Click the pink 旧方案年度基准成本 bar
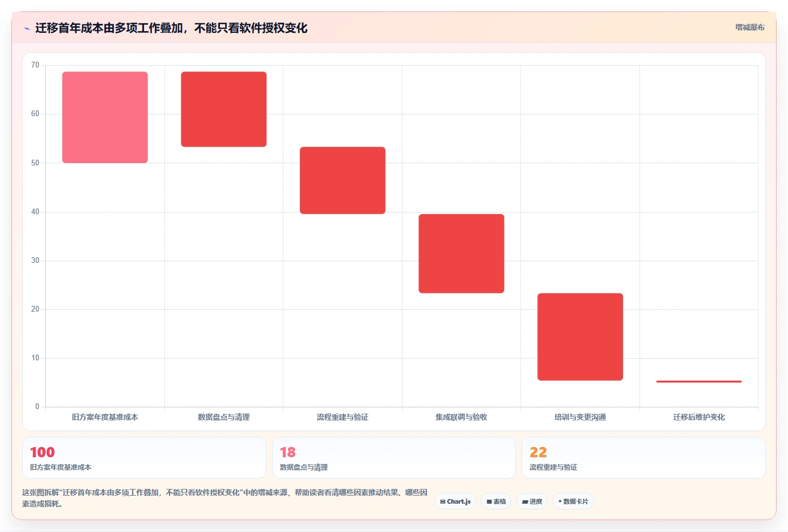This screenshot has width=788, height=532. [105, 117]
